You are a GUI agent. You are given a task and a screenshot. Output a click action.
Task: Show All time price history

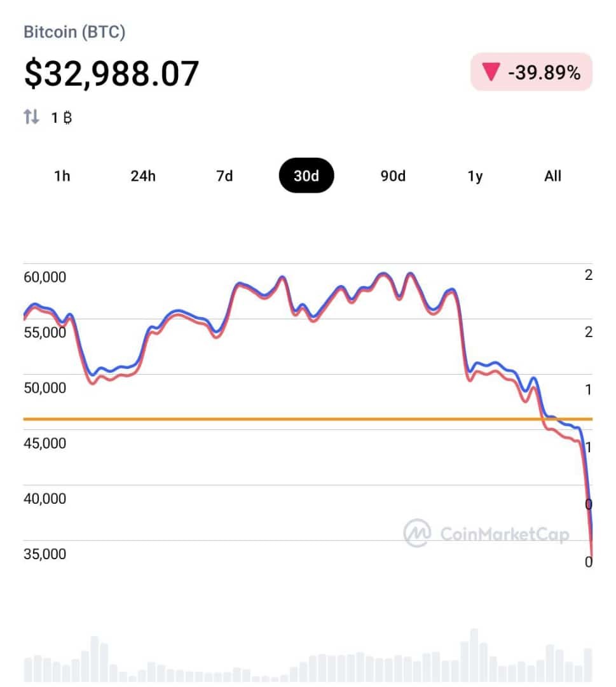tap(552, 176)
